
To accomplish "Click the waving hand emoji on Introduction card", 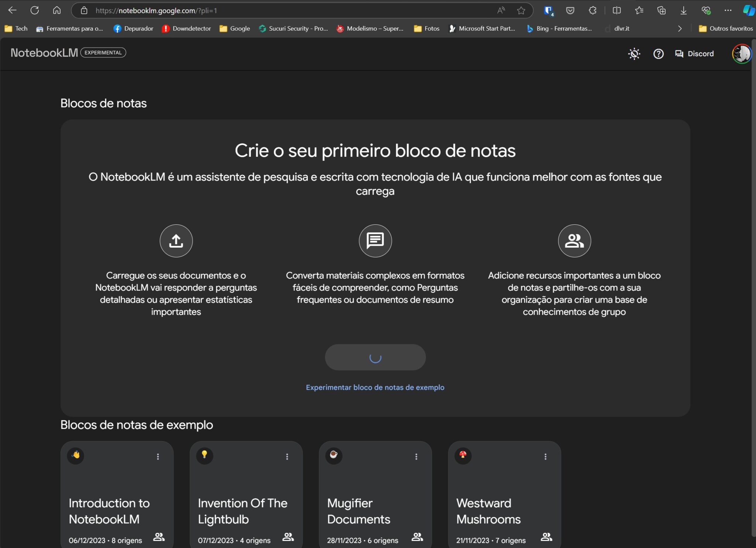I will (x=76, y=455).
